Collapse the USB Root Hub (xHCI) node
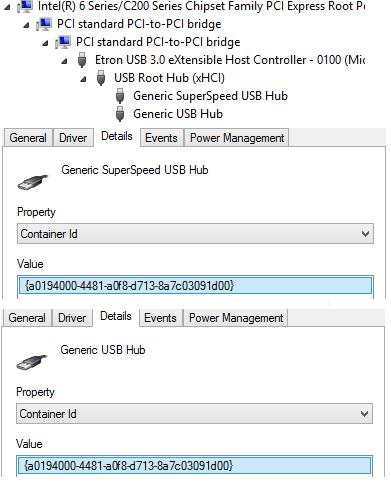The height and width of the screenshot is (487, 391). click(83, 79)
